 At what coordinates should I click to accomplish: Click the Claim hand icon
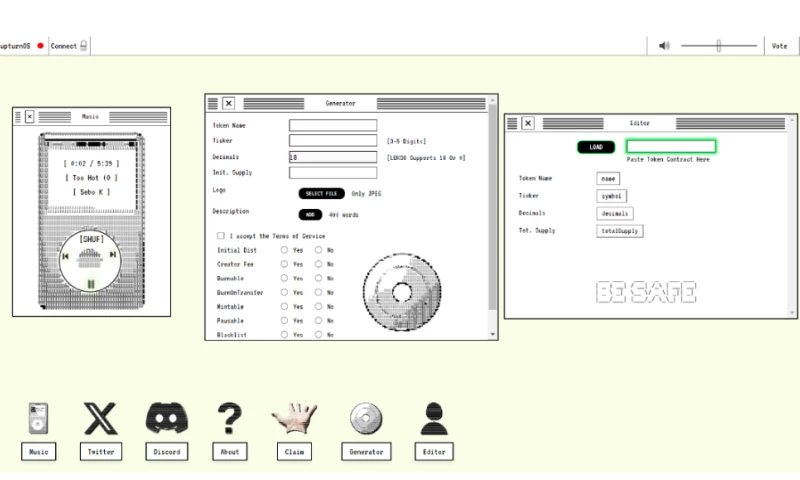point(294,419)
